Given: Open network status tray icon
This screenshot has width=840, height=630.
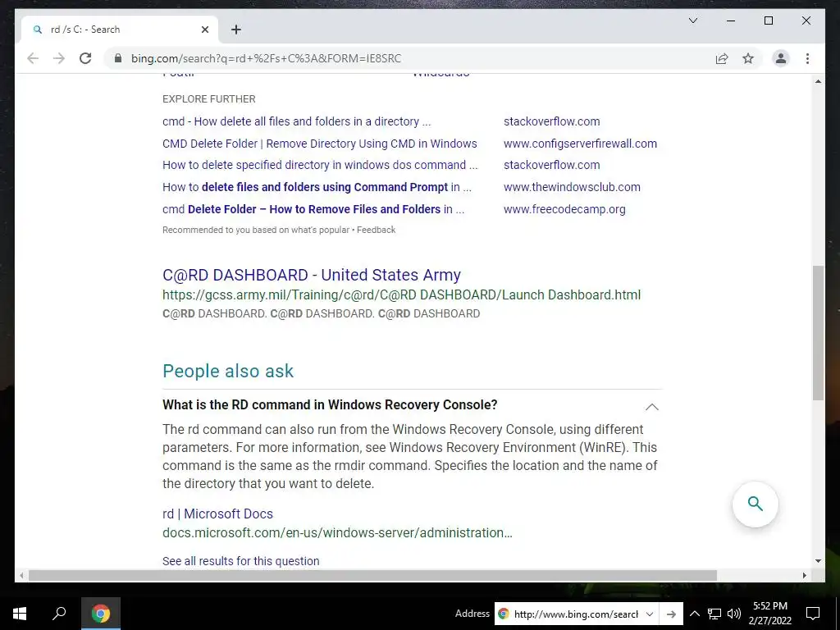Looking at the screenshot, I should click(714, 614).
